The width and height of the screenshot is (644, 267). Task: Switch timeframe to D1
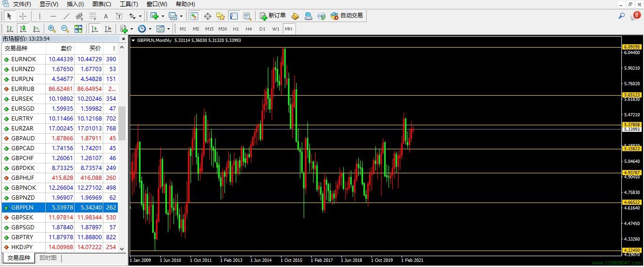(x=262, y=29)
